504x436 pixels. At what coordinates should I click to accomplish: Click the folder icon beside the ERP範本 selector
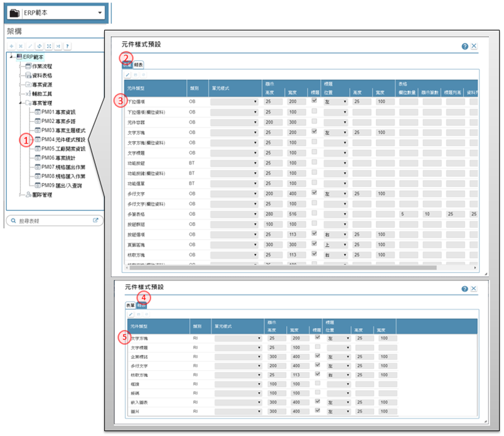pos(14,13)
